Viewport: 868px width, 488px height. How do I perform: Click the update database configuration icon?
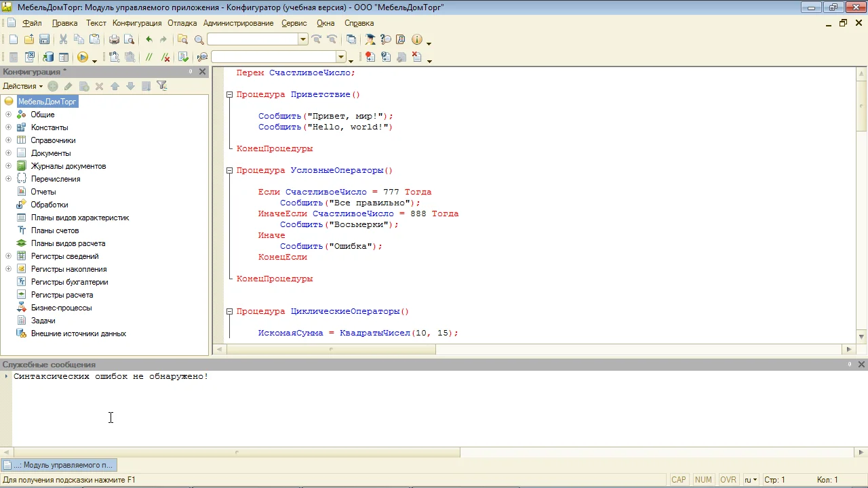pyautogui.click(x=47, y=58)
